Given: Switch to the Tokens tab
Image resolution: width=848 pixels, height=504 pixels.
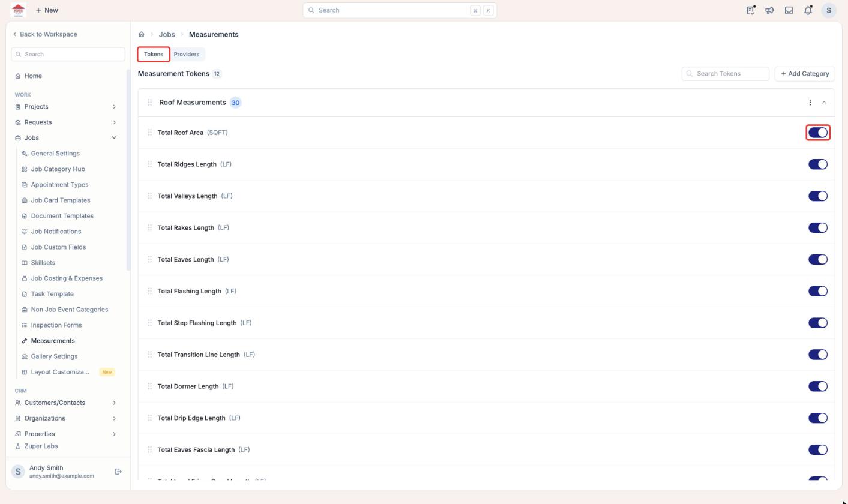Looking at the screenshot, I should point(154,55).
